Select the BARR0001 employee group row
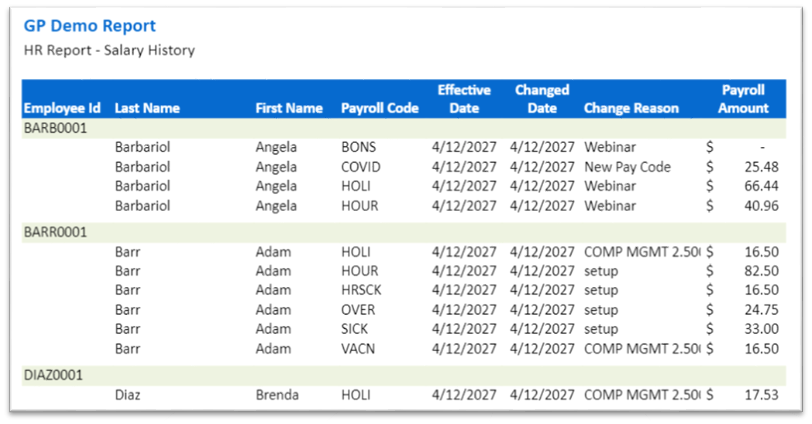Screen dimensions: 812x424 pyautogui.click(x=56, y=232)
